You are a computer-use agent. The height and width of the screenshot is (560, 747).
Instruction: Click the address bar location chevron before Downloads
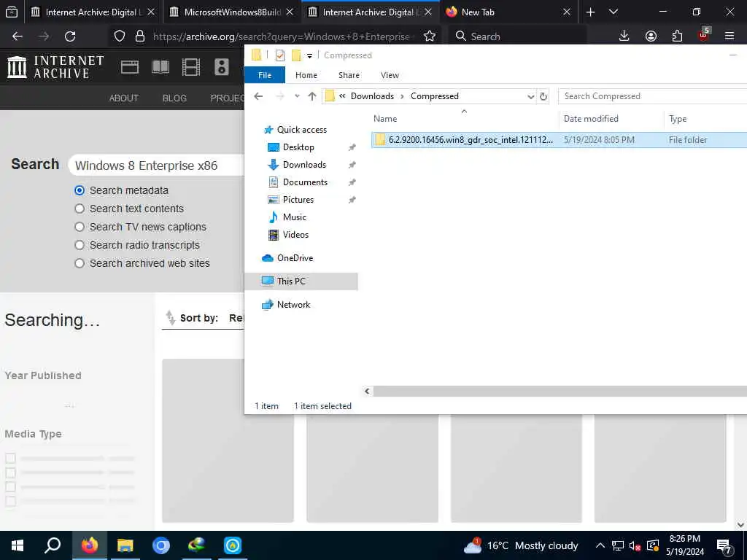[342, 96]
